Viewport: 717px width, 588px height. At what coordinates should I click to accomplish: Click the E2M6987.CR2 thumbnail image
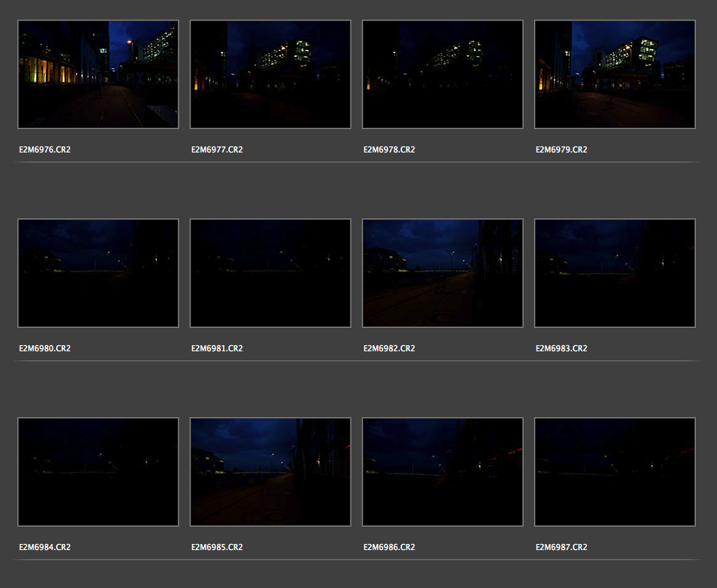click(615, 472)
